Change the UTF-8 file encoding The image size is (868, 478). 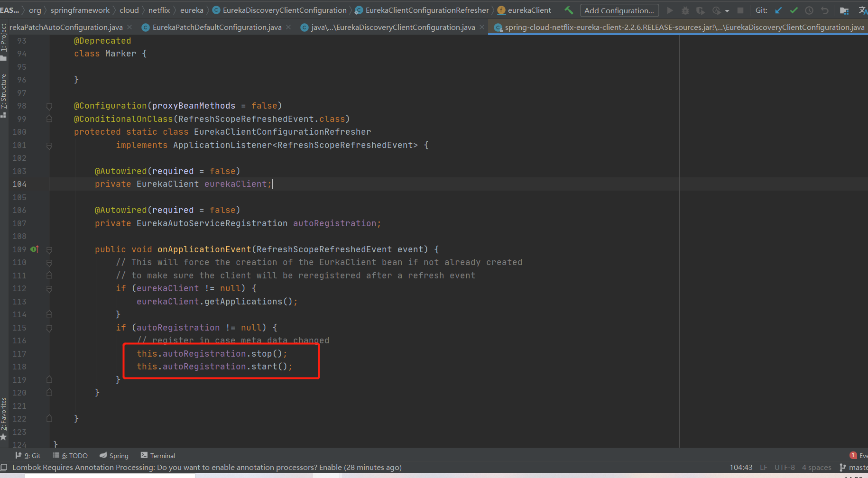click(785, 468)
